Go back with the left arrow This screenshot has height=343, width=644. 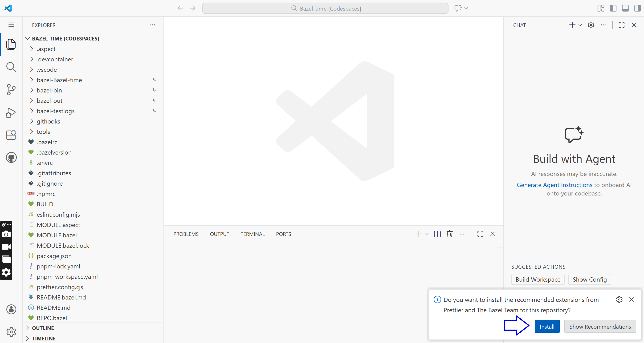(180, 8)
